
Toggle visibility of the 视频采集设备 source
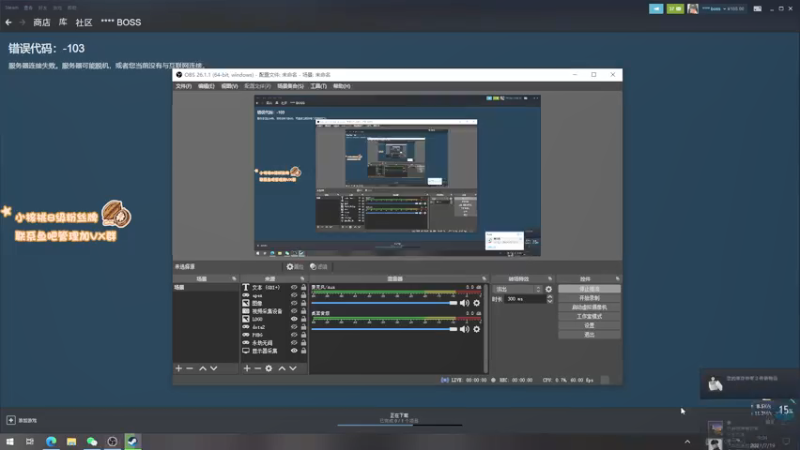(x=294, y=311)
